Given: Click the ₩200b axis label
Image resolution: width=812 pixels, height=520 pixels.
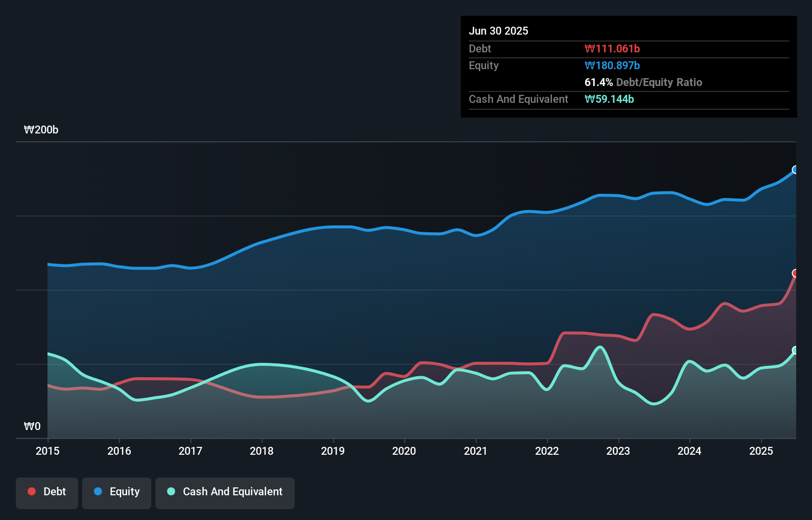Looking at the screenshot, I should [x=42, y=130].
